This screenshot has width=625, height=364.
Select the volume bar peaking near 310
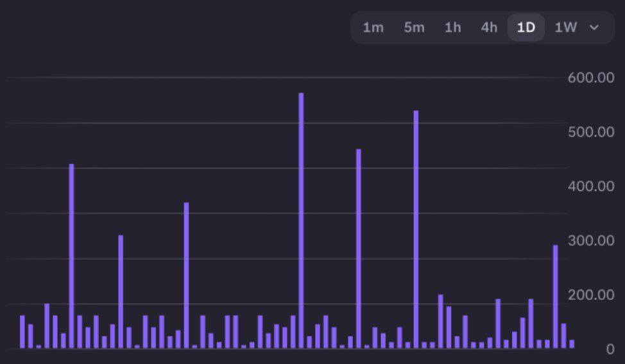tap(121, 292)
